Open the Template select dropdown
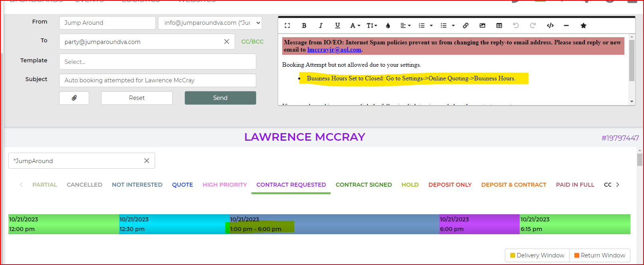644x265 pixels. (x=158, y=62)
